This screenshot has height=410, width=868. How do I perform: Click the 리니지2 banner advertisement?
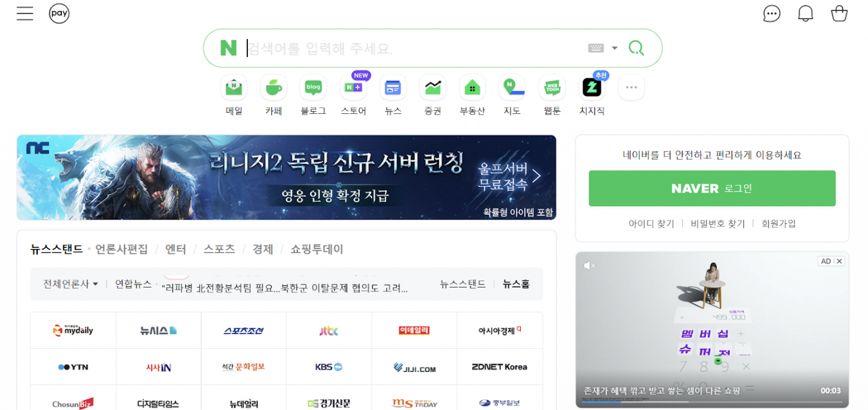[286, 177]
